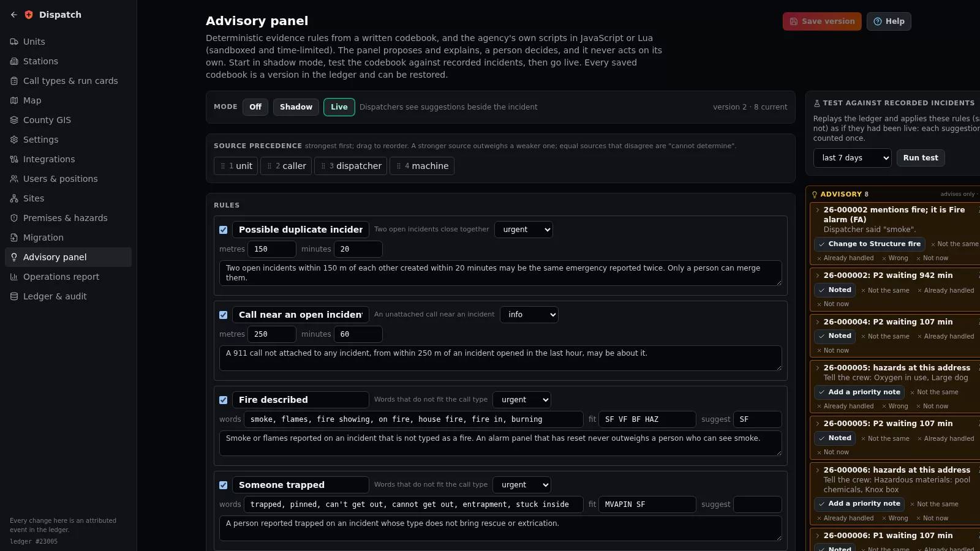The height and width of the screenshot is (551, 980).
Task: Click the Map sidebar icon
Action: click(x=14, y=100)
